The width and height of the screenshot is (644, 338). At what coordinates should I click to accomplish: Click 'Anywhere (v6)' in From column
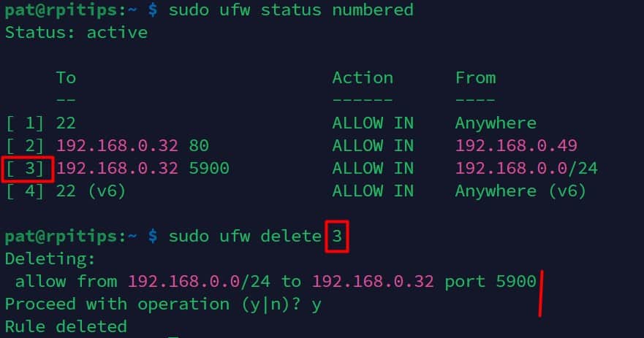tap(520, 191)
